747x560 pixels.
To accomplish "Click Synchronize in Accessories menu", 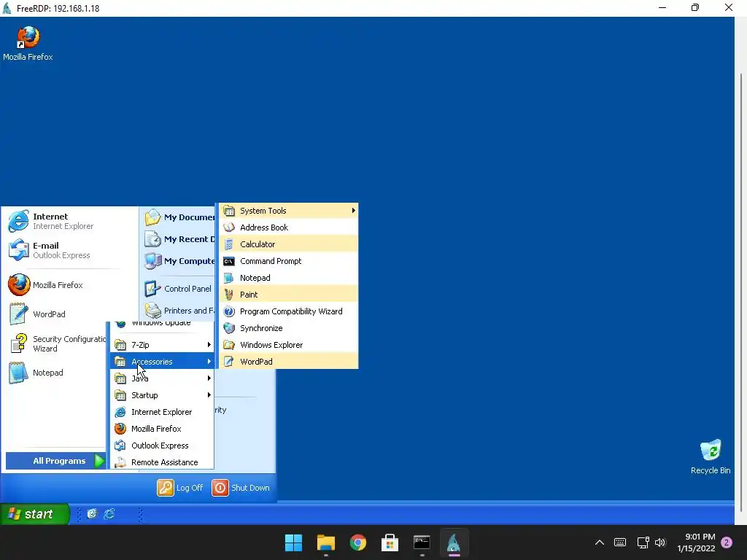I will [289, 328].
